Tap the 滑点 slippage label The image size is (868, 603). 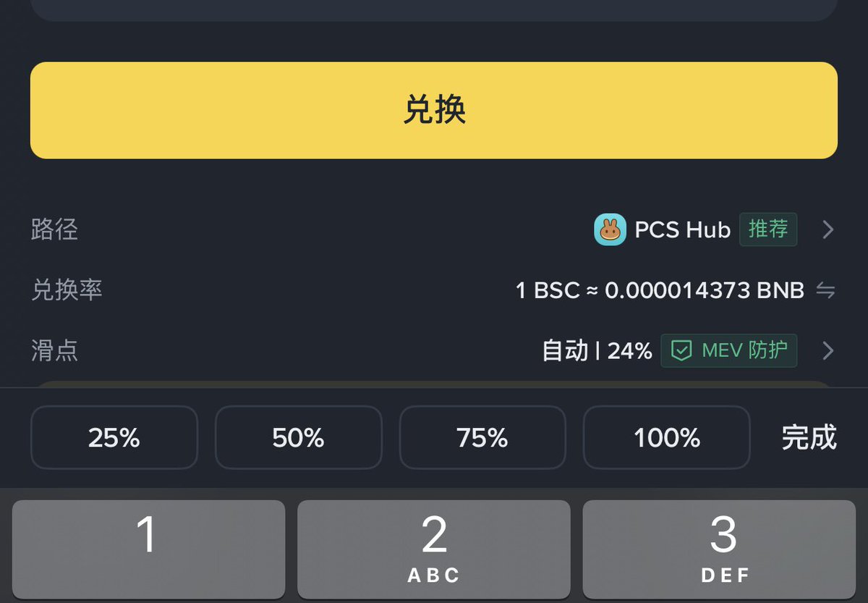(x=54, y=351)
